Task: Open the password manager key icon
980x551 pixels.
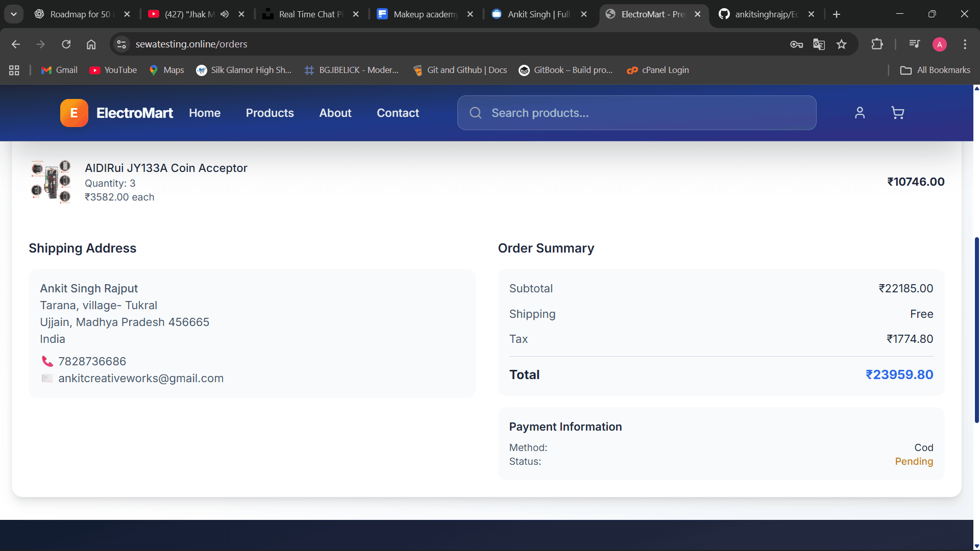Action: [796, 44]
